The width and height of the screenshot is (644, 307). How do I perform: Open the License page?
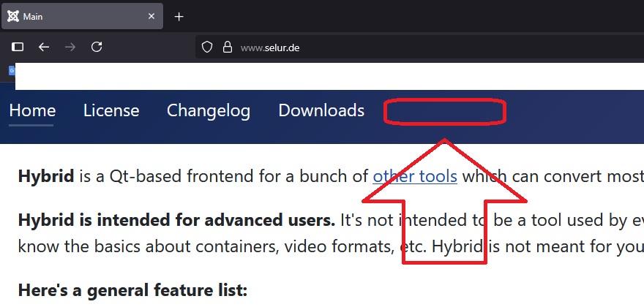tap(111, 111)
